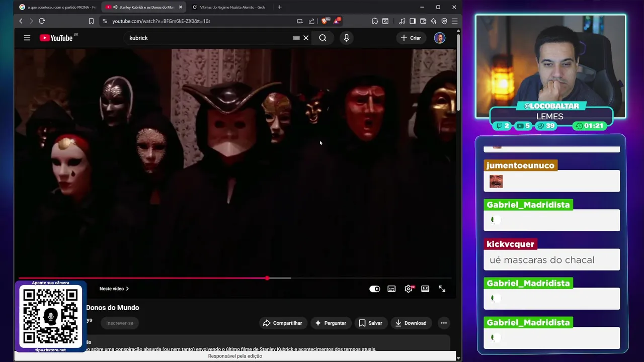Expand the Neste vídeo chapters chevron

[x=127, y=289]
